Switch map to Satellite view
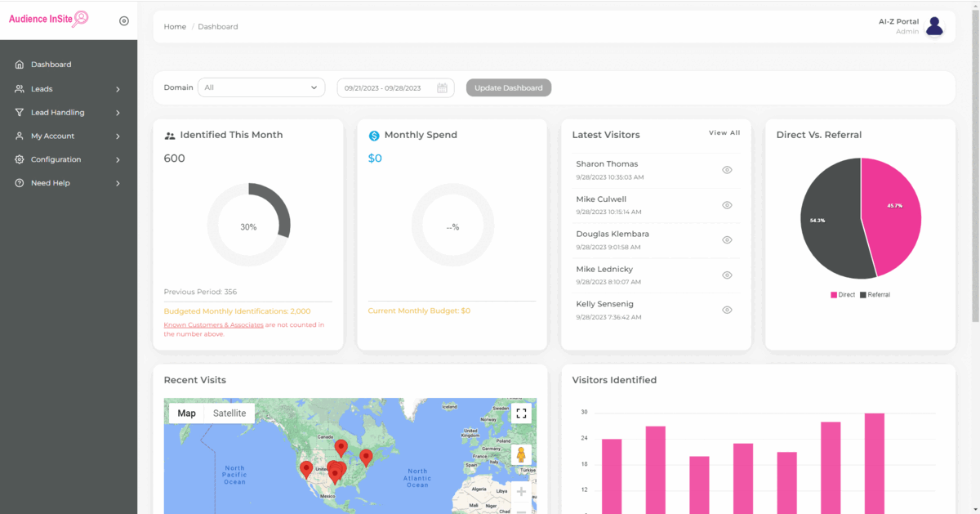The image size is (980, 514). point(229,413)
